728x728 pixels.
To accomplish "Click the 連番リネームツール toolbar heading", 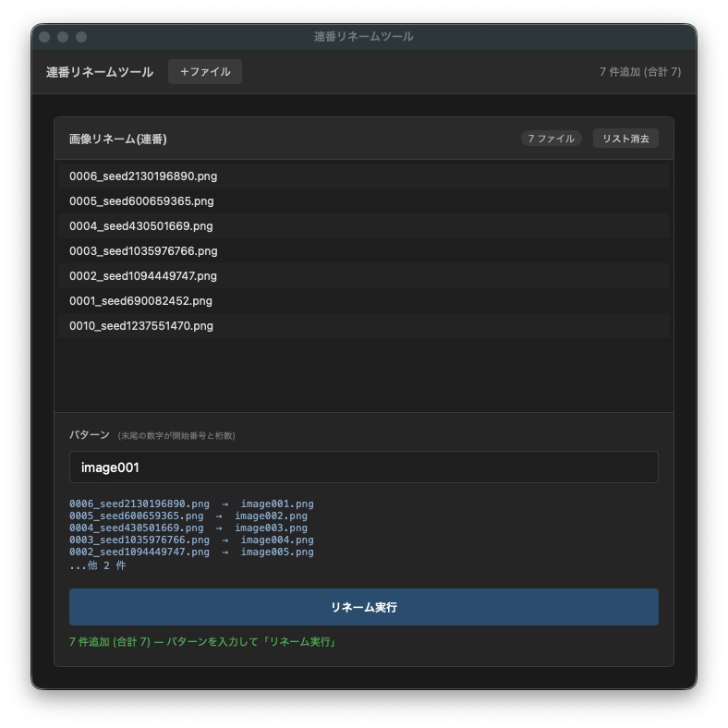I will tap(100, 72).
